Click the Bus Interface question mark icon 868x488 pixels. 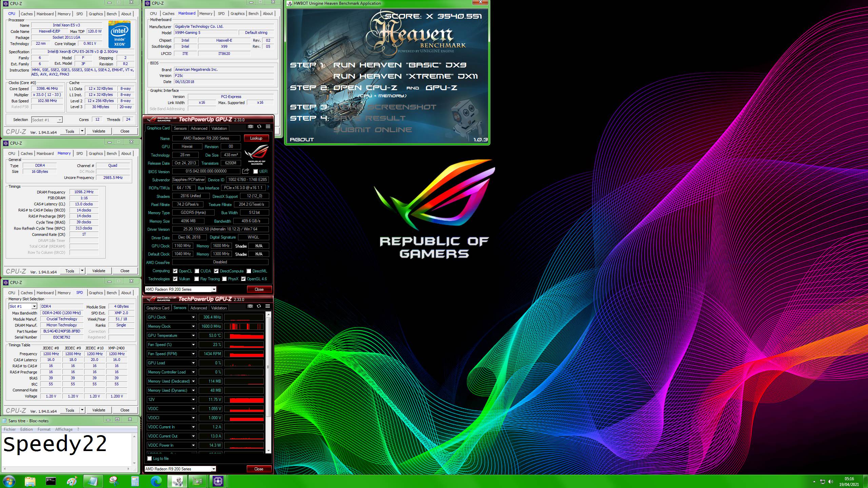click(268, 188)
